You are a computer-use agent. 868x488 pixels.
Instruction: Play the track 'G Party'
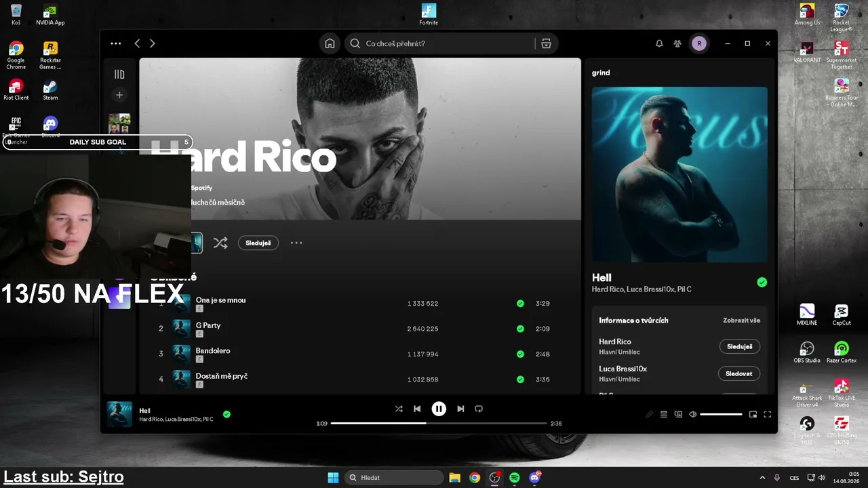[208, 325]
